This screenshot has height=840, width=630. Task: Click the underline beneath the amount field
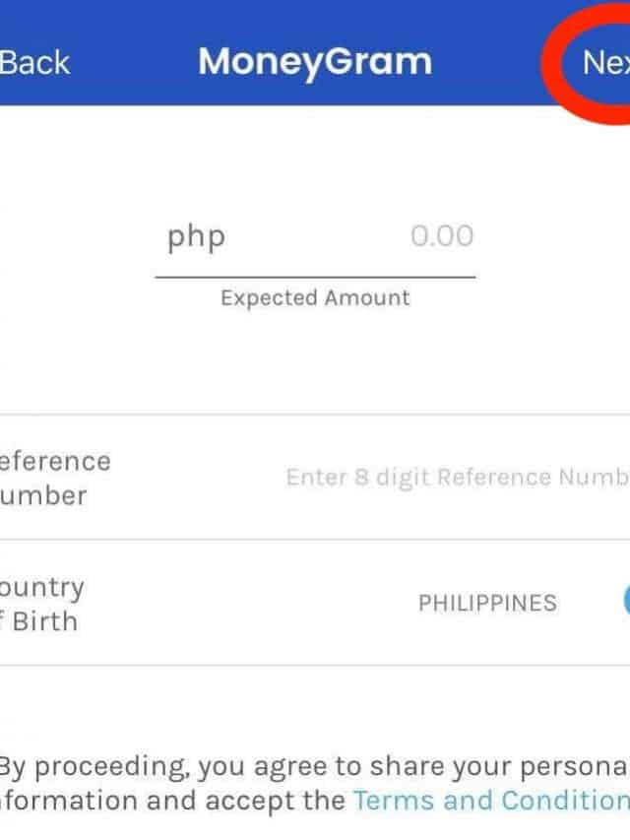point(315,277)
